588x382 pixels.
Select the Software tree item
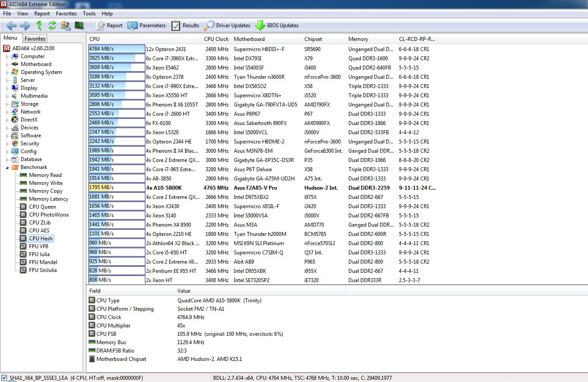click(x=30, y=136)
